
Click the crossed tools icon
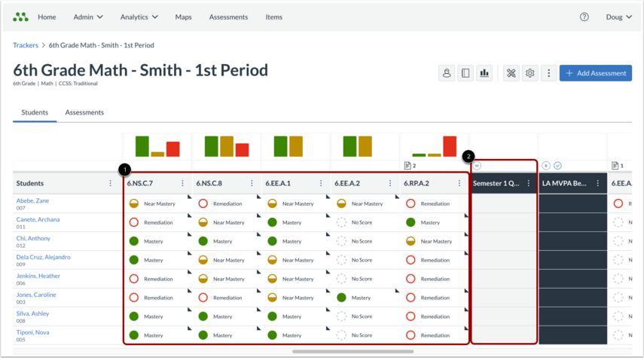point(511,73)
